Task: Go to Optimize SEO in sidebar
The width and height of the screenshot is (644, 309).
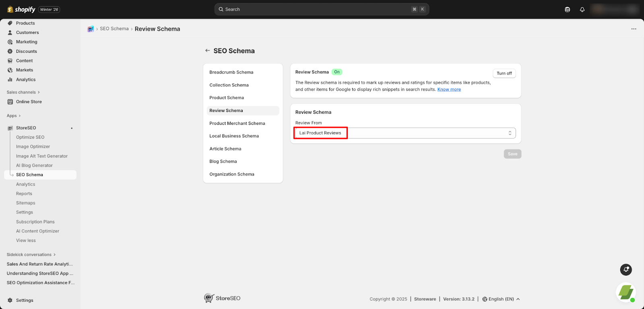Action: pos(30,137)
